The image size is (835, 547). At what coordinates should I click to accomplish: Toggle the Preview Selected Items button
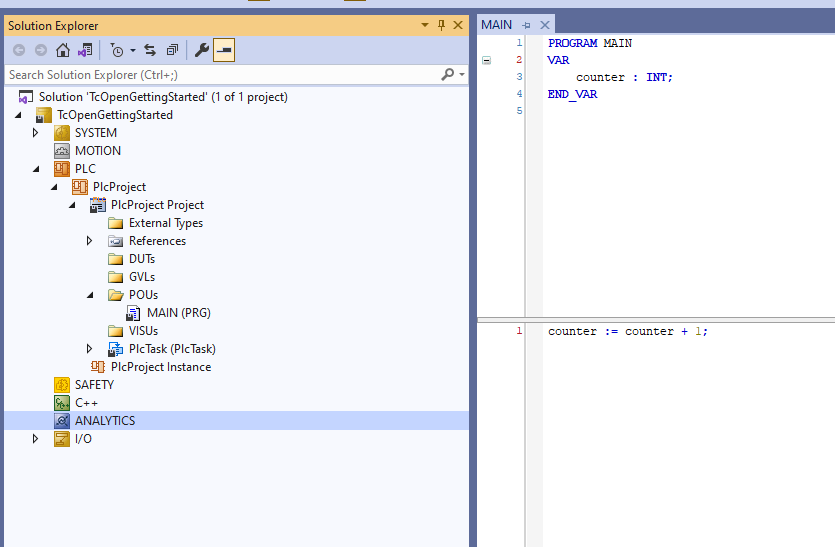pyautogui.click(x=224, y=50)
